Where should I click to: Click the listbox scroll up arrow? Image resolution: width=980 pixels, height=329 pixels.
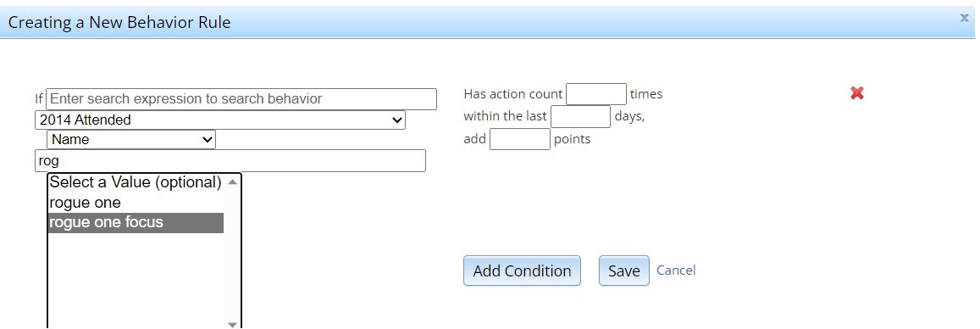click(x=232, y=182)
